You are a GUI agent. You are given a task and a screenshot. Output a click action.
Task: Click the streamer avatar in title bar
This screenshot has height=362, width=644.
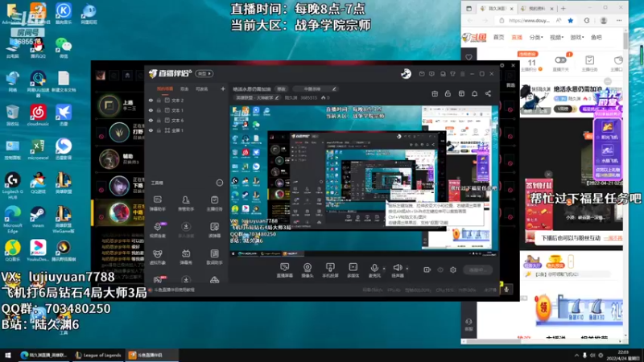tap(406, 74)
